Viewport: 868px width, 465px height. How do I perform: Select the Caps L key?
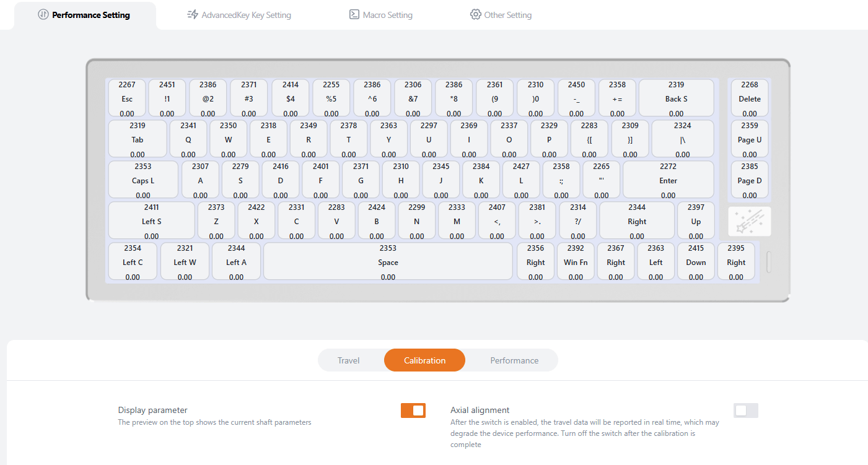143,180
